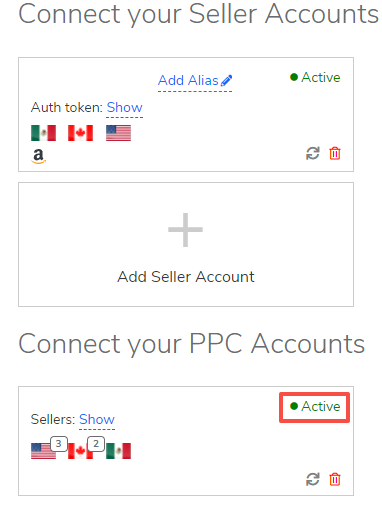The width and height of the screenshot is (382, 505).
Task: Refresh the seller account connection
Action: 313,154
